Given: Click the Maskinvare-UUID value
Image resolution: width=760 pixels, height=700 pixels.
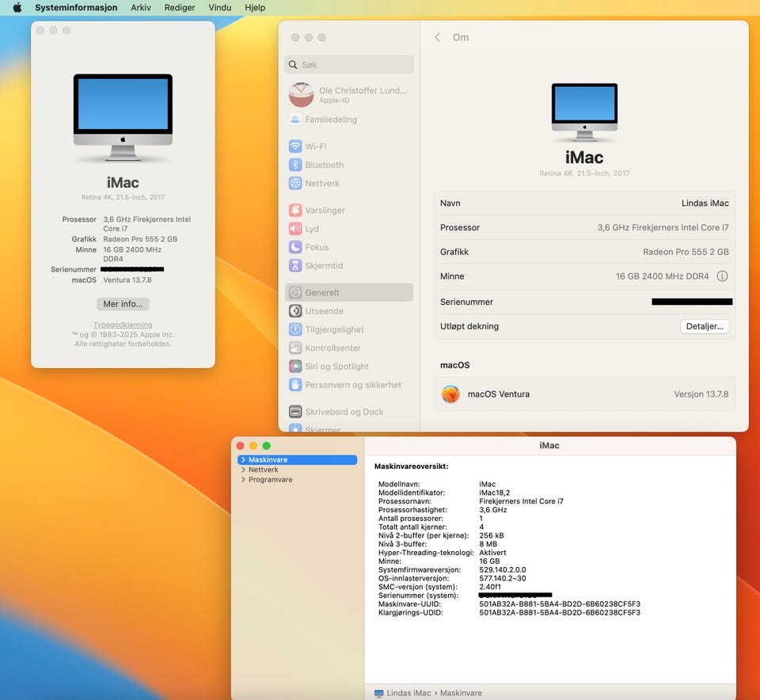Looking at the screenshot, I should tap(560, 604).
